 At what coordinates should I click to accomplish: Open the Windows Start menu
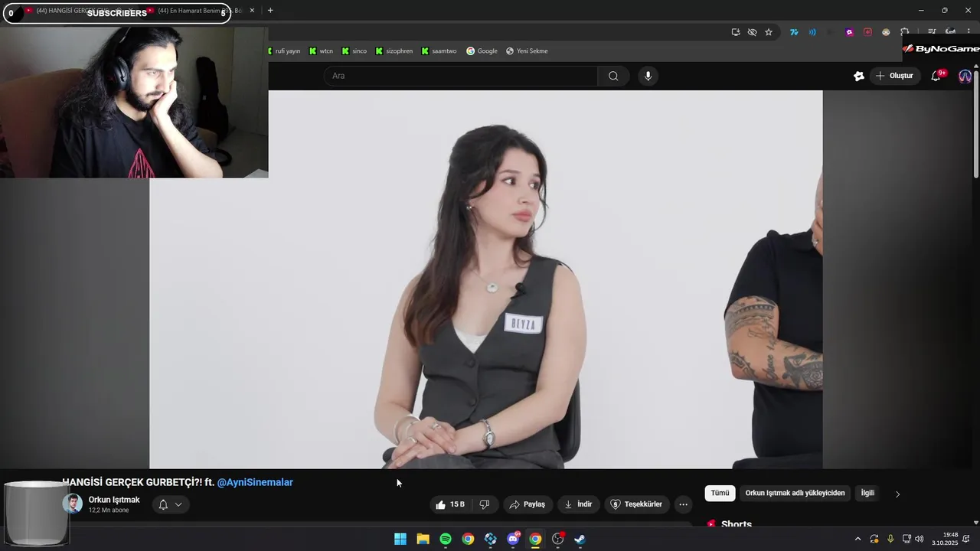[x=400, y=539]
